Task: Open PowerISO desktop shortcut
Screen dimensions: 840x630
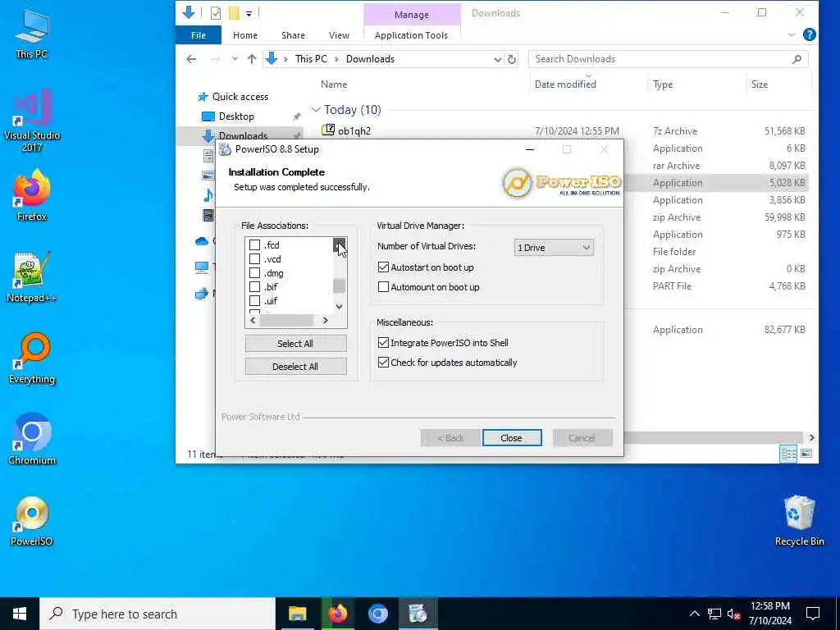Action: [x=32, y=521]
